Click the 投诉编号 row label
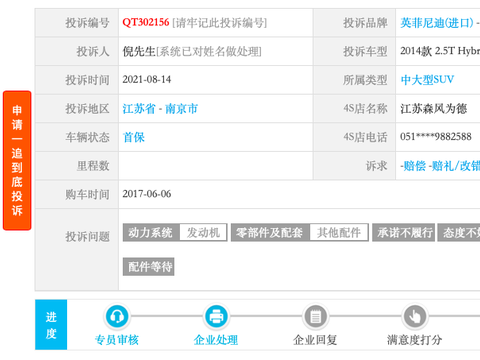 pyautogui.click(x=87, y=23)
